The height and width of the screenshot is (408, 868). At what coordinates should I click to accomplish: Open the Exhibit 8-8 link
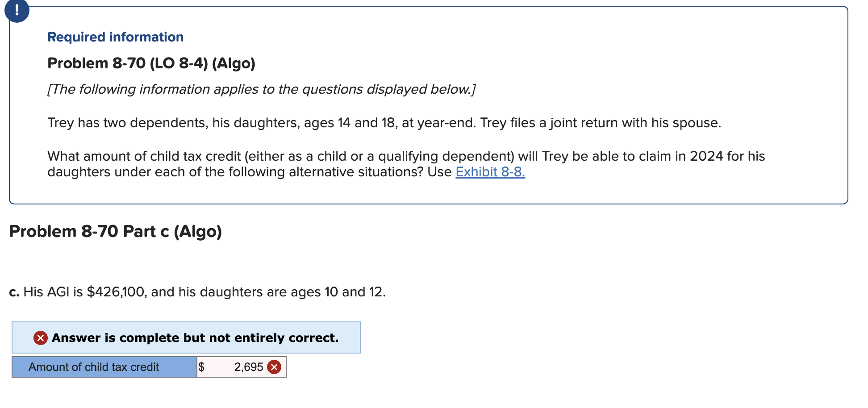[489, 172]
